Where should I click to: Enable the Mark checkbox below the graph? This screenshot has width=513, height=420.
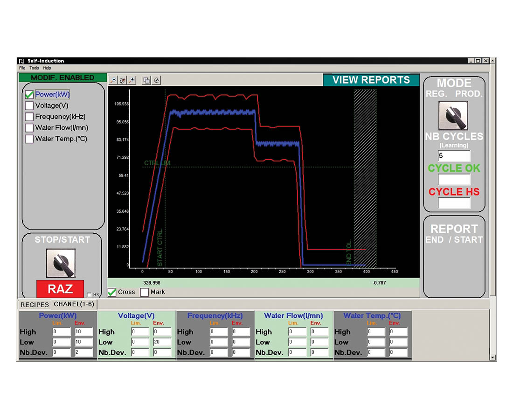click(x=145, y=292)
